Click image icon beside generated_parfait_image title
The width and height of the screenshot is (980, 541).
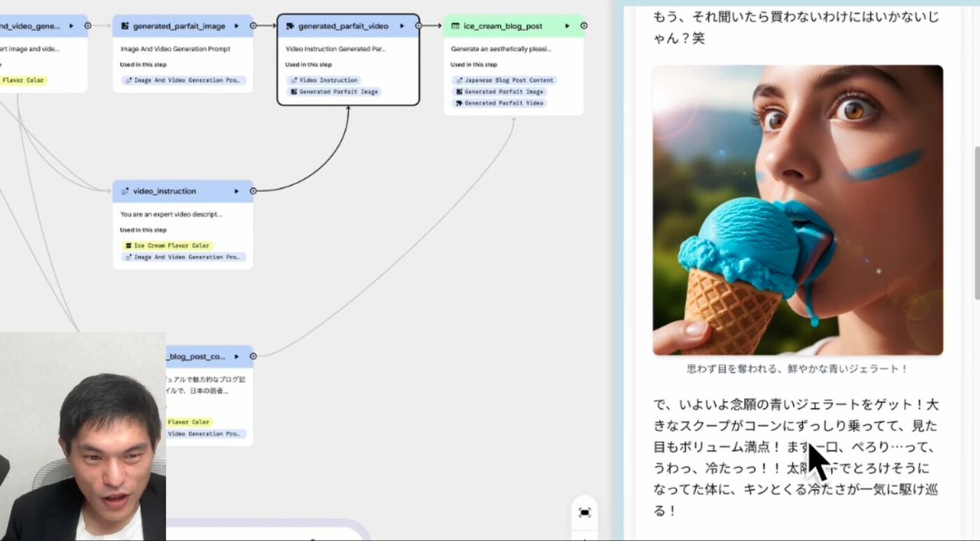pos(125,26)
